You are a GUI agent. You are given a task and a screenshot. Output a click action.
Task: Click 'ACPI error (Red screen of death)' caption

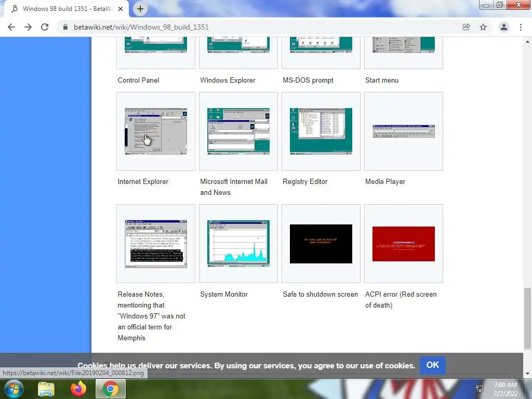click(x=401, y=300)
